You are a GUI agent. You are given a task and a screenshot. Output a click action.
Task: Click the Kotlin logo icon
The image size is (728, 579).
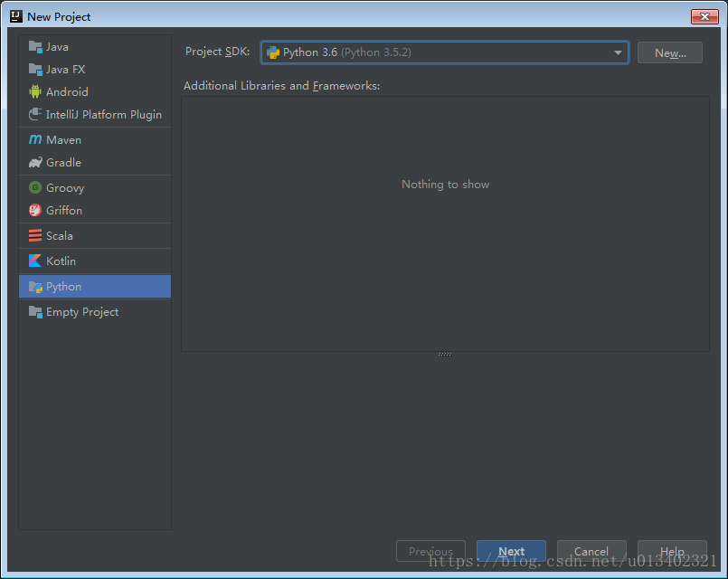(x=35, y=261)
